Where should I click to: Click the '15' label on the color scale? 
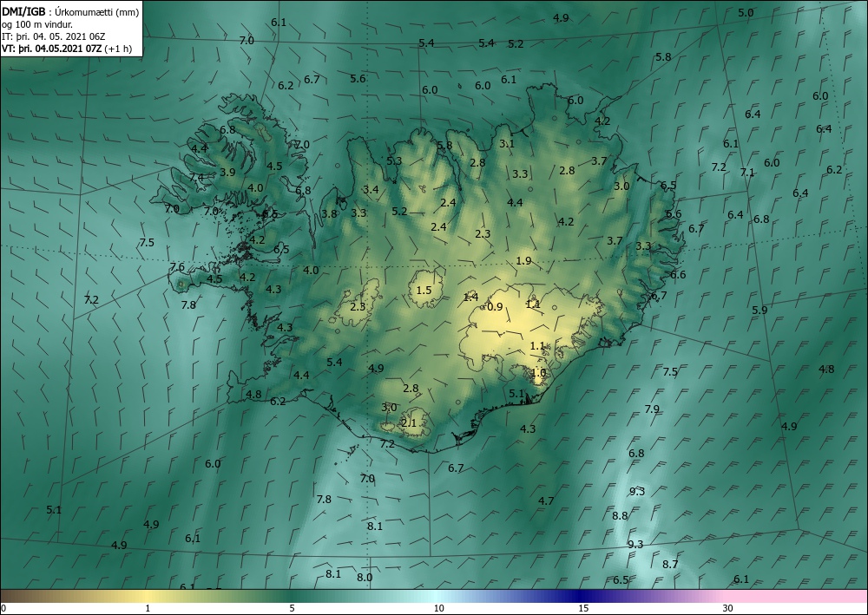click(x=583, y=608)
